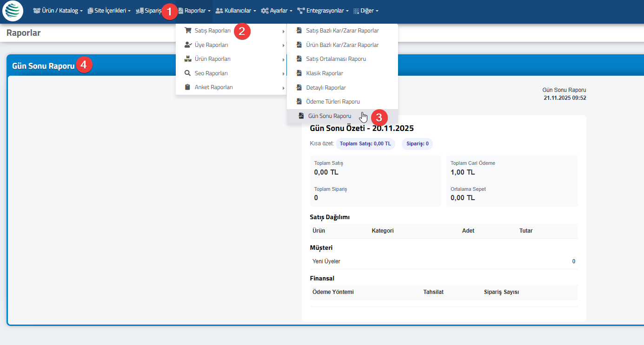Choose Ödeme Türleri Raporu from submenu
Screen dimensions: 644x345
333,102
